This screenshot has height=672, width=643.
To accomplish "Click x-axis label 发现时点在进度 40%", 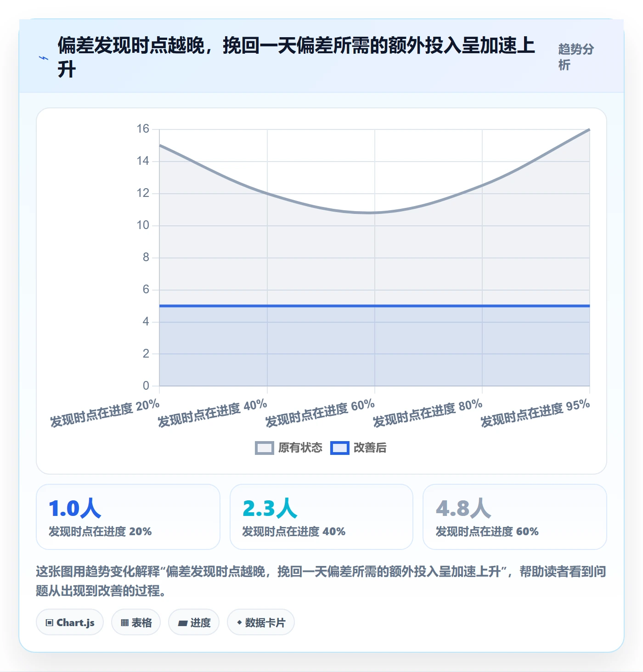I will (212, 413).
